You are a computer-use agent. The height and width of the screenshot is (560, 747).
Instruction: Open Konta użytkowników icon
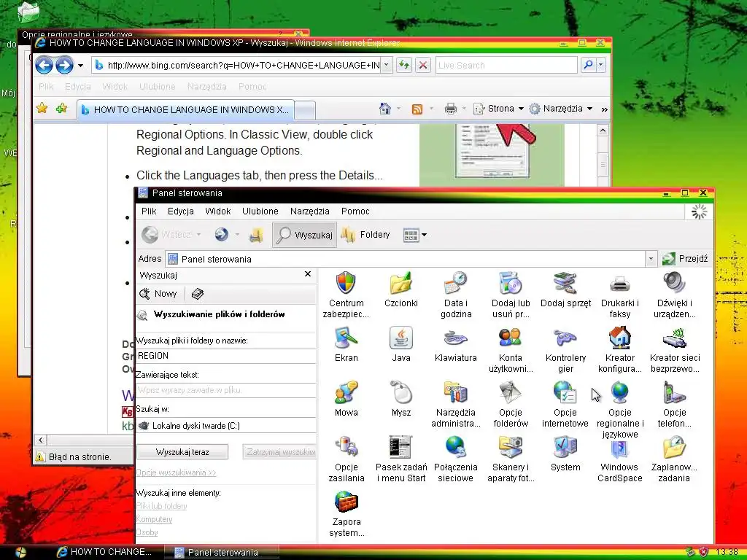tap(510, 349)
